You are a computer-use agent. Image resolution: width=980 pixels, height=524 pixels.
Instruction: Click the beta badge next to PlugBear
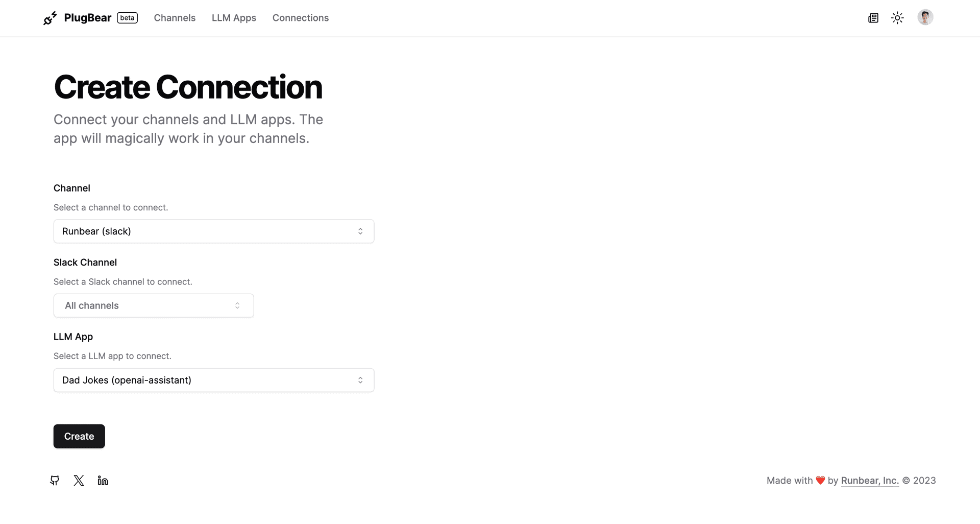(127, 18)
